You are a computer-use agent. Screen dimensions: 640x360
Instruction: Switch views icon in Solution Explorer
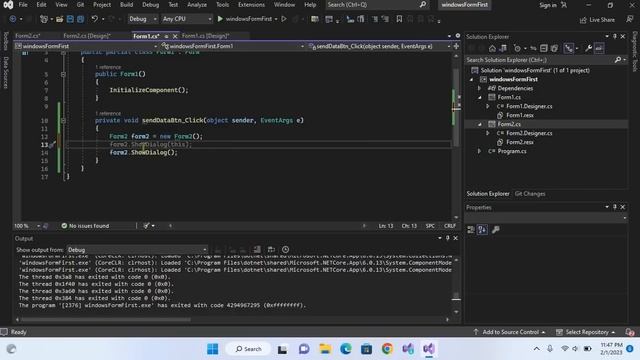(503, 49)
